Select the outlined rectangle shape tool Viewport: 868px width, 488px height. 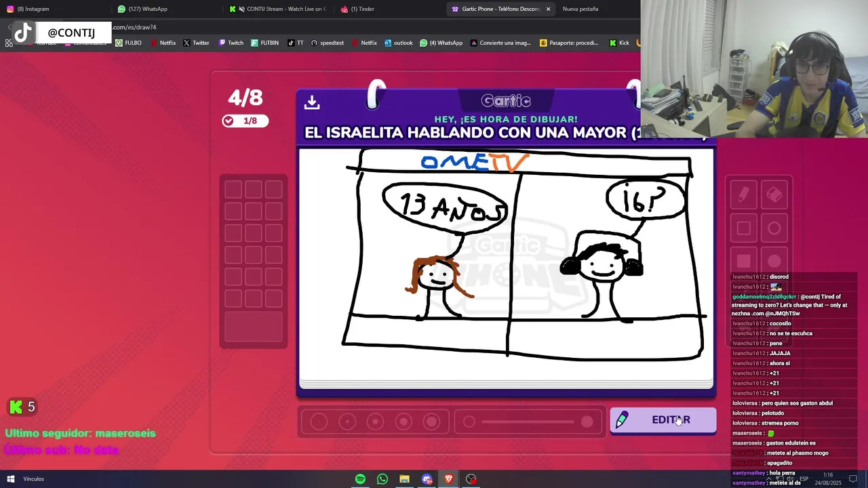tap(743, 228)
